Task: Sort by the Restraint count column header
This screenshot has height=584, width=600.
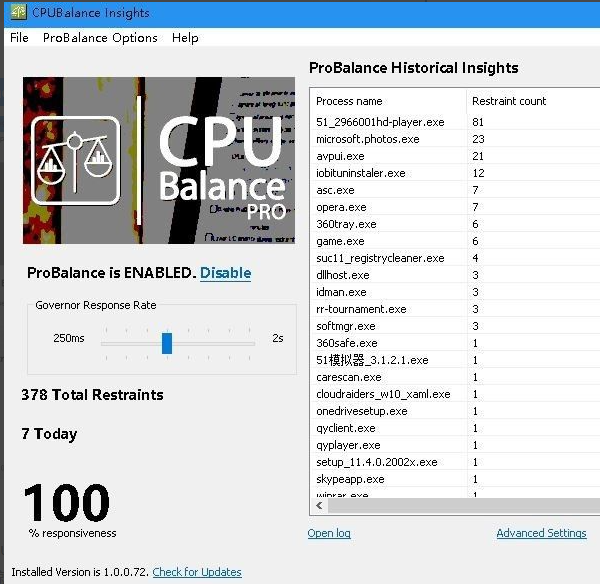Action: (x=508, y=101)
